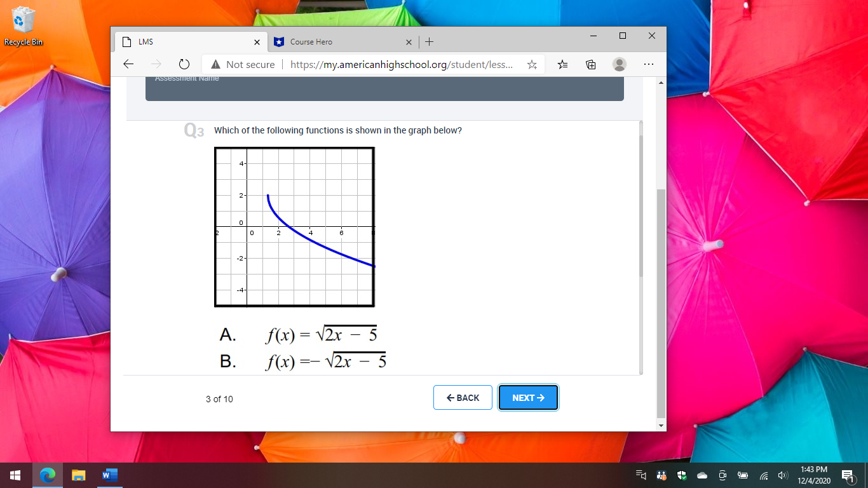This screenshot has height=488, width=868.
Task: Close the Edge browser window
Action: coord(652,36)
